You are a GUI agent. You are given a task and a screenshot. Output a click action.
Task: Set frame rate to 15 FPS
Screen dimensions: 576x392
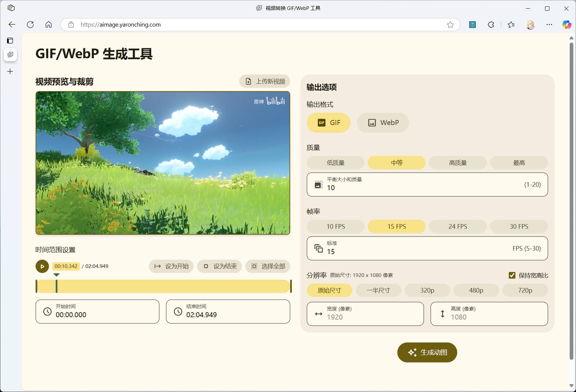pyautogui.click(x=397, y=226)
